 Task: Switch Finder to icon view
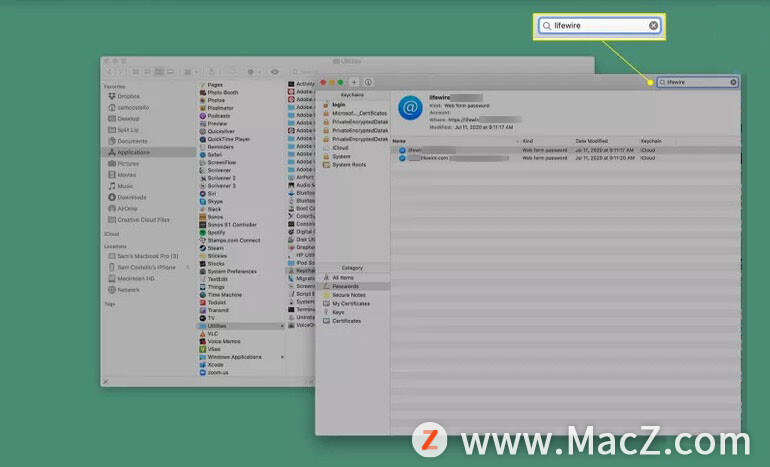(135, 72)
